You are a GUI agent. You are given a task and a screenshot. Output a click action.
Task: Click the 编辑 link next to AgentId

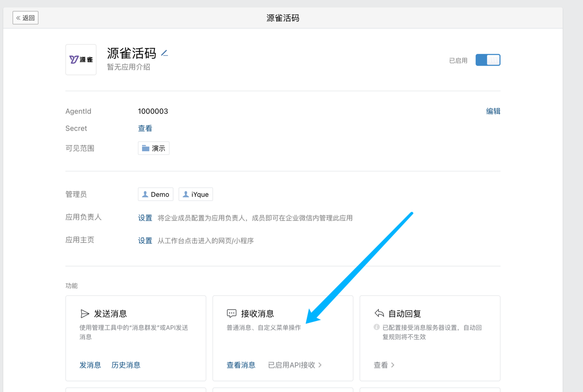tap(493, 111)
